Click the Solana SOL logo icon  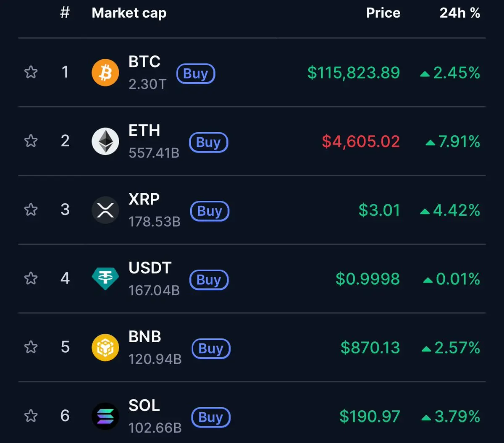(x=105, y=416)
